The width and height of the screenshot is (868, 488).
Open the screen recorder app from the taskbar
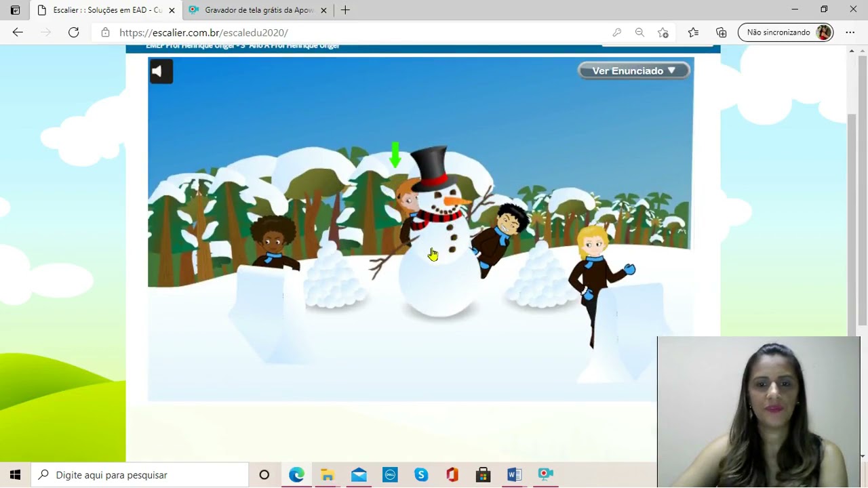coord(545,475)
